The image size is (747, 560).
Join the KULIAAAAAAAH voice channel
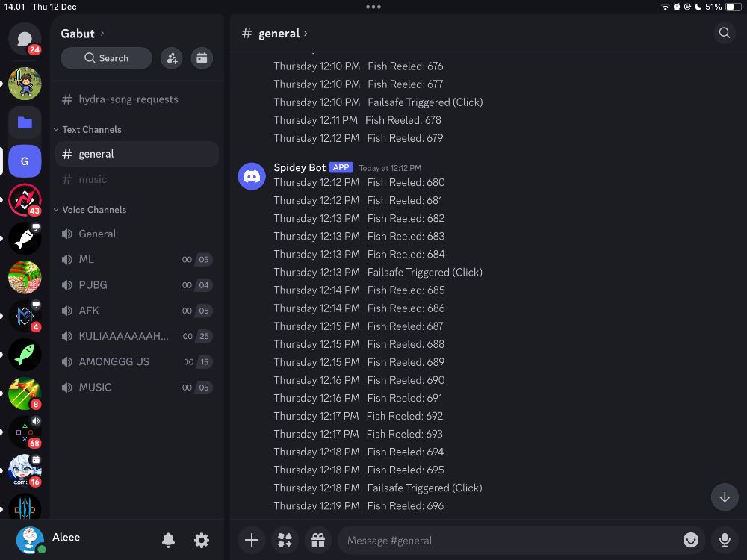pos(137,336)
